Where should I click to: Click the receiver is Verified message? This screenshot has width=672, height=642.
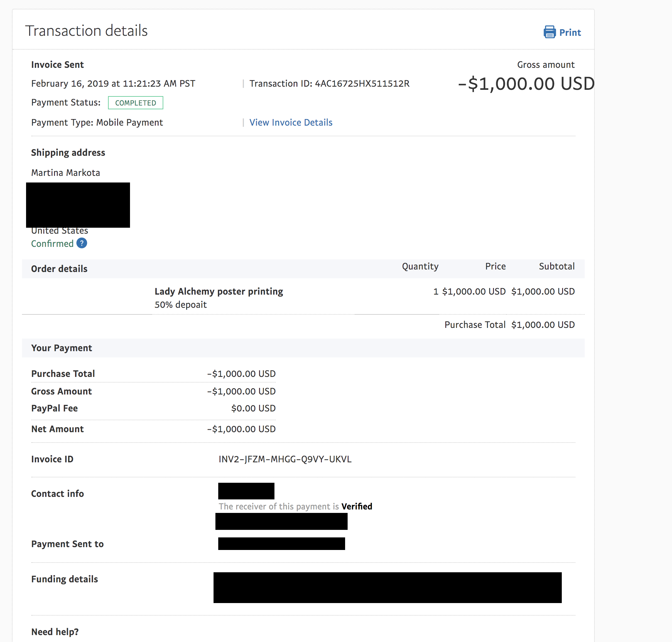click(x=295, y=507)
